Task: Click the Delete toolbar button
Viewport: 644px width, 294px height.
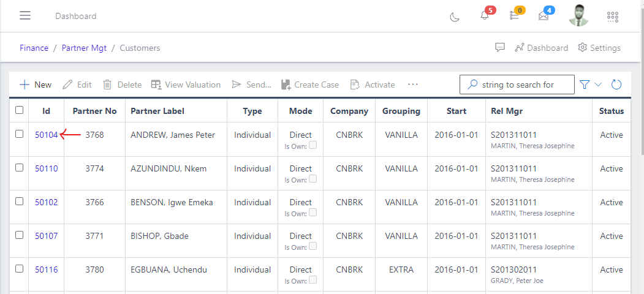Action: tap(122, 85)
